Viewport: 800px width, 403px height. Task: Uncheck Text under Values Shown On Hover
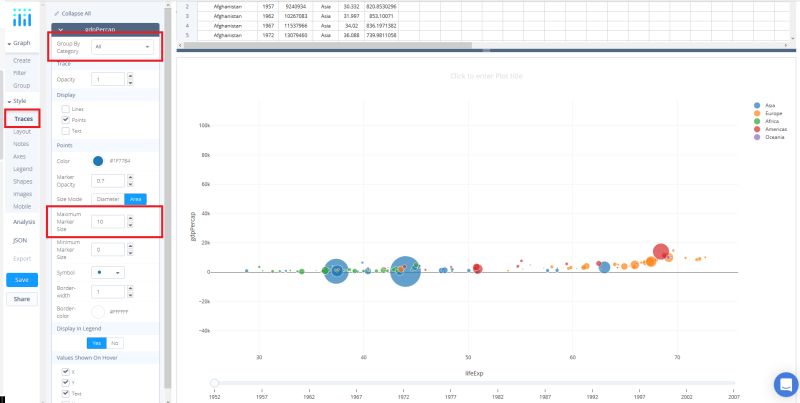pyautogui.click(x=65, y=393)
